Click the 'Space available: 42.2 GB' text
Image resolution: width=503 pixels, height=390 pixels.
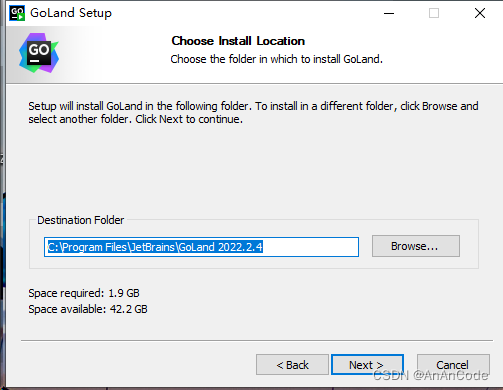88,309
